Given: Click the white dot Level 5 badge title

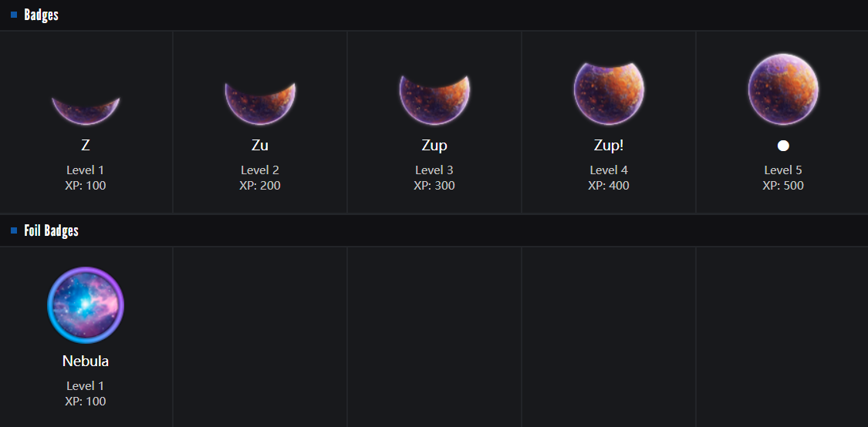Looking at the screenshot, I should 783,146.
